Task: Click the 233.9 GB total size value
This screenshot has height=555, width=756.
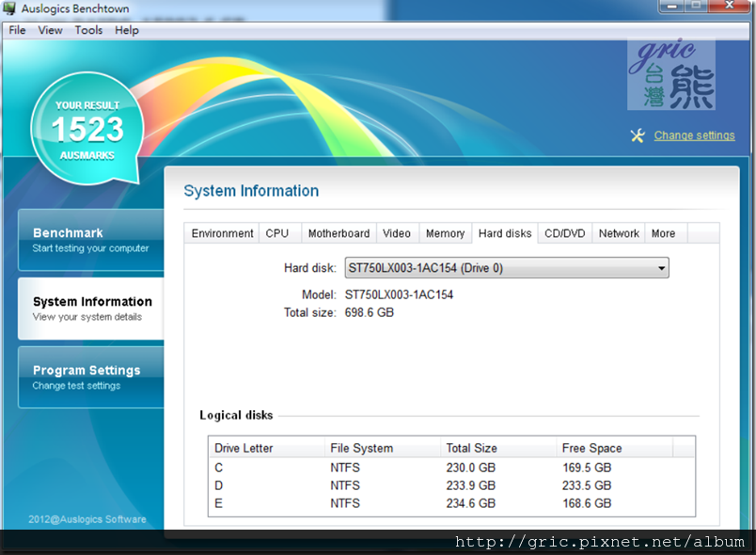Action: tap(470, 485)
